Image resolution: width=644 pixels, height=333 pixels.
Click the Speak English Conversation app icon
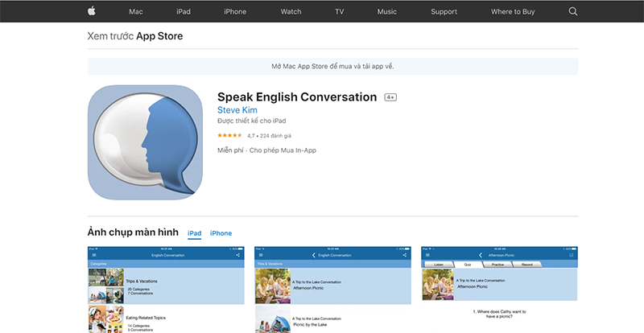click(145, 142)
